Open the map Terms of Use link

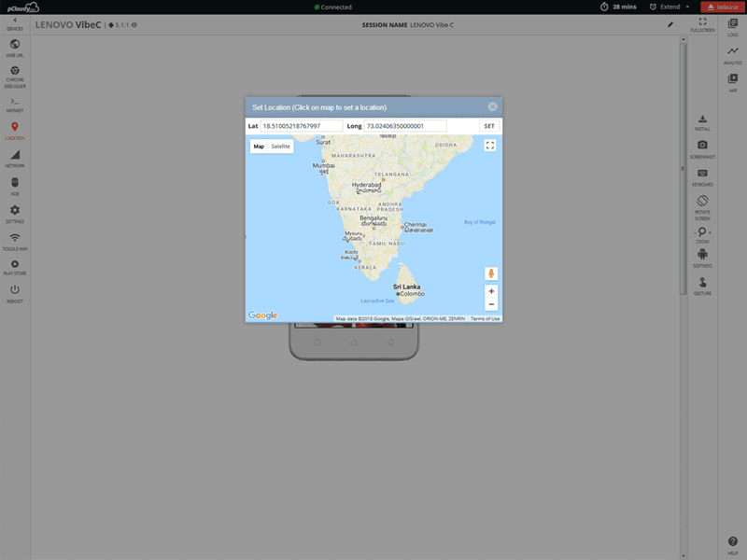485,318
